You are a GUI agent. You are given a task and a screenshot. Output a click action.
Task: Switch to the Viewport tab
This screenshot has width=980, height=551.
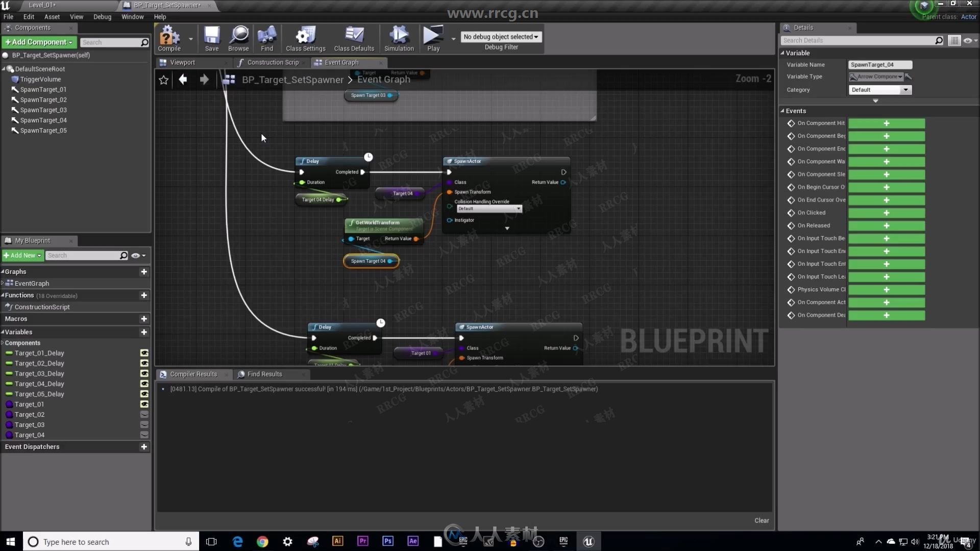click(182, 62)
